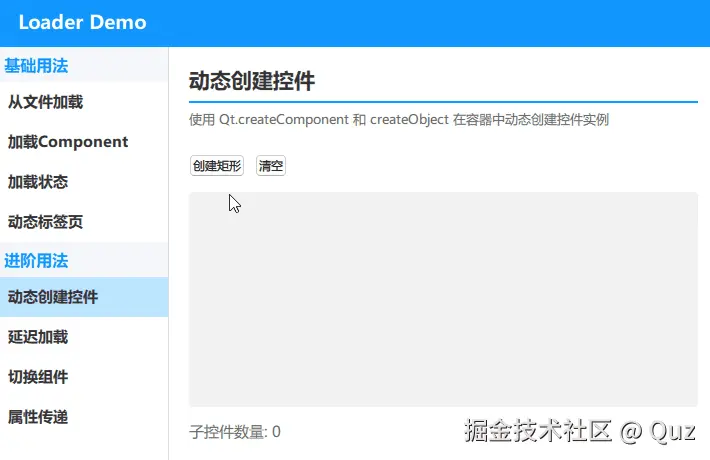Go to the 加载状态 page

(x=84, y=182)
